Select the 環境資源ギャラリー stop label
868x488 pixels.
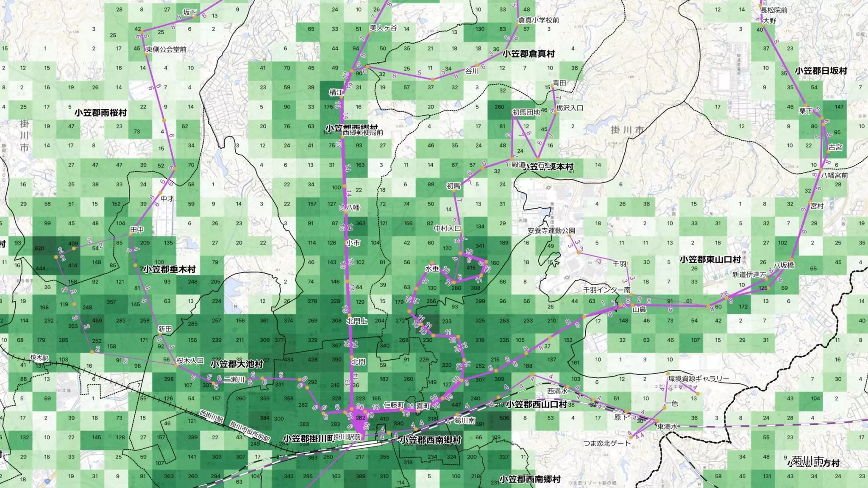click(x=698, y=379)
